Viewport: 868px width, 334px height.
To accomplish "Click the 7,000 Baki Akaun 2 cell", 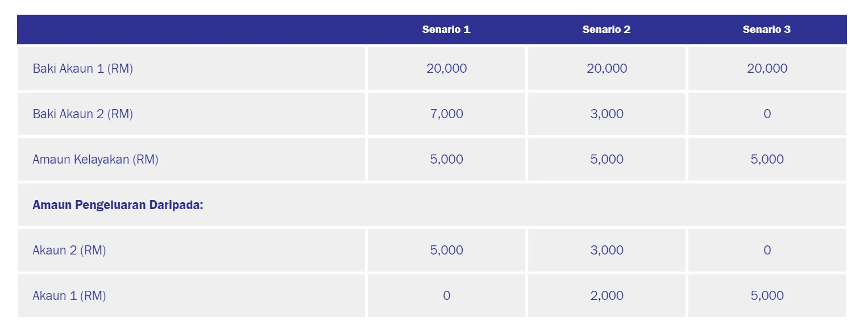I will point(446,114).
